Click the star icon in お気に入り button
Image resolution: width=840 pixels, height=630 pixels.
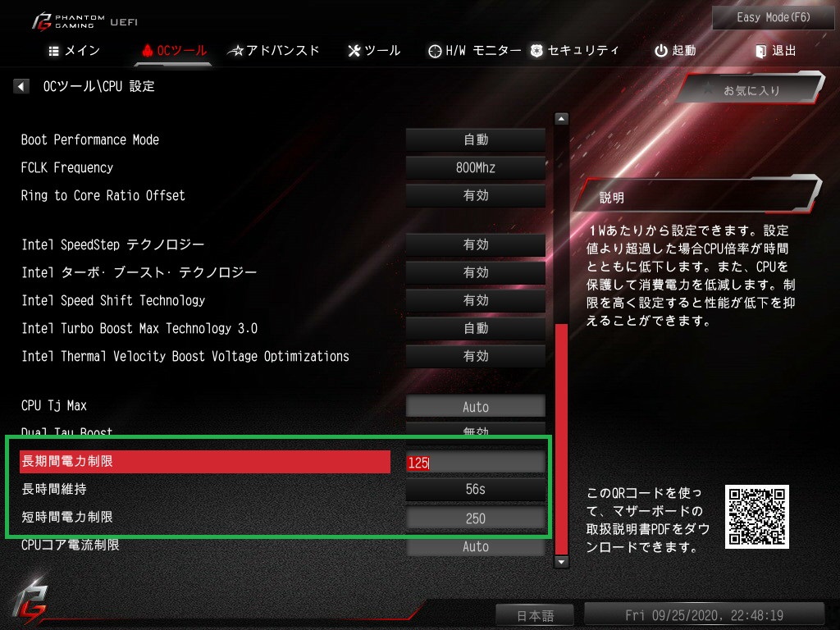pyautogui.click(x=708, y=90)
